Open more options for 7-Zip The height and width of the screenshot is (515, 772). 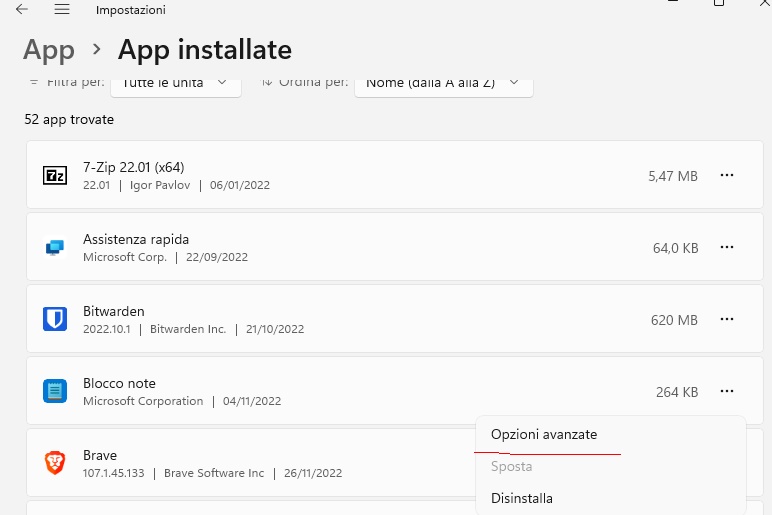(727, 175)
